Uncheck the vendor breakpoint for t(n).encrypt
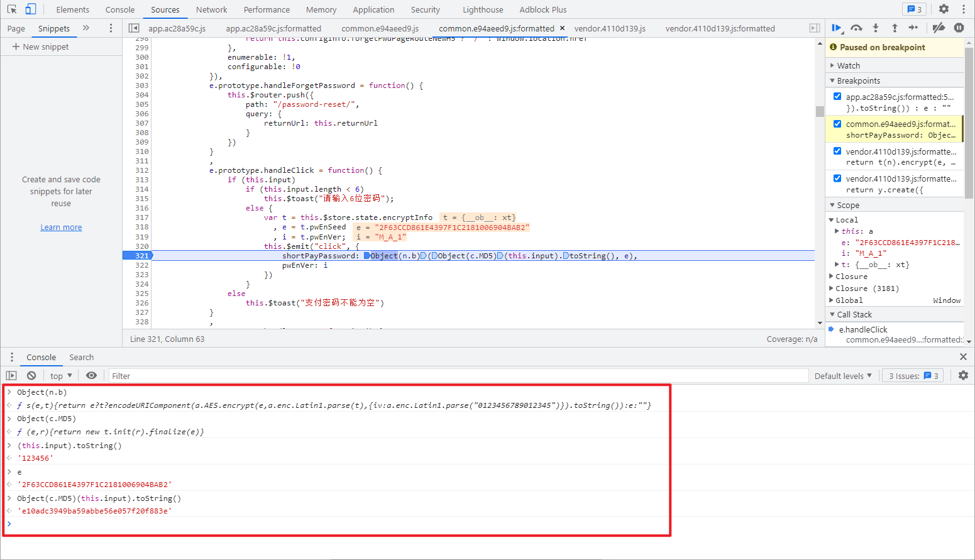 [837, 151]
